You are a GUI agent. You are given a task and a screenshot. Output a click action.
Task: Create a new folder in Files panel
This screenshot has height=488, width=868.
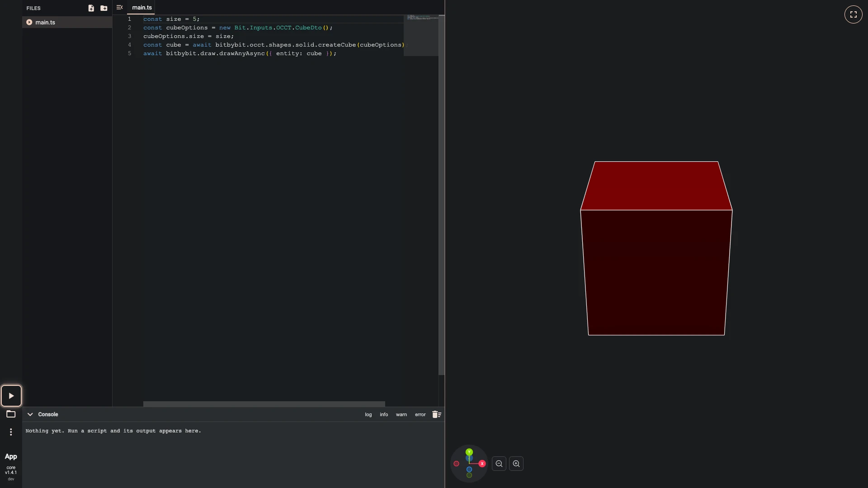coord(104,8)
